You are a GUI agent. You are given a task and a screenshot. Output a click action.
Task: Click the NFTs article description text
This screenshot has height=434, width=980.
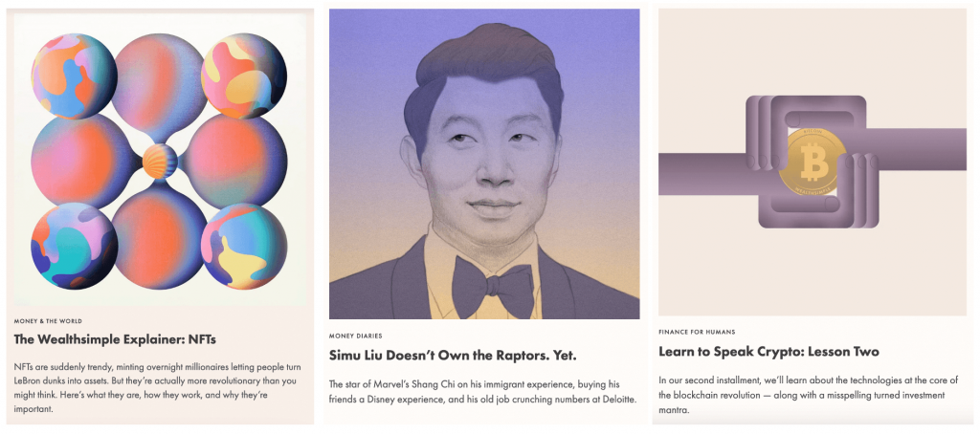click(155, 387)
